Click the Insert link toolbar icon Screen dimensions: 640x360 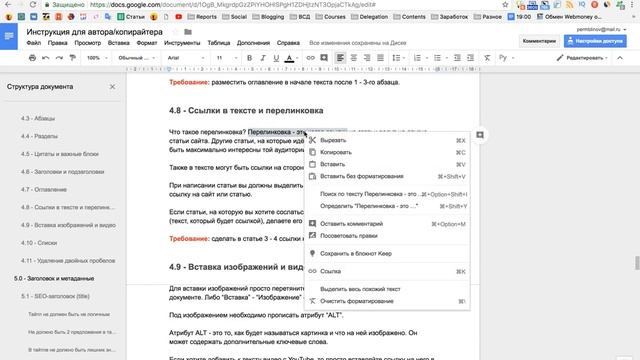click(311, 58)
